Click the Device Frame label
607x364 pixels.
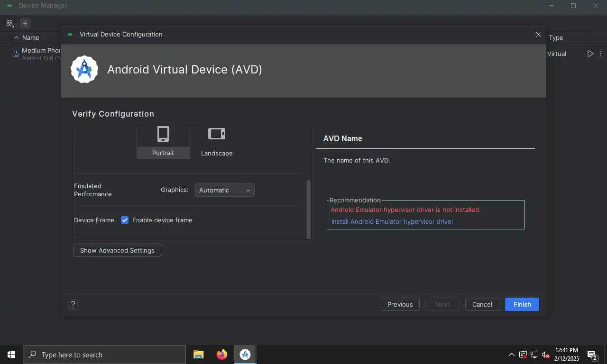(x=94, y=220)
